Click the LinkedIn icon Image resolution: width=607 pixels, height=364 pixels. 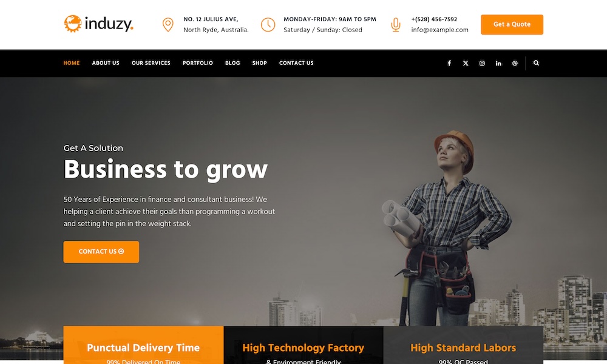coord(498,63)
